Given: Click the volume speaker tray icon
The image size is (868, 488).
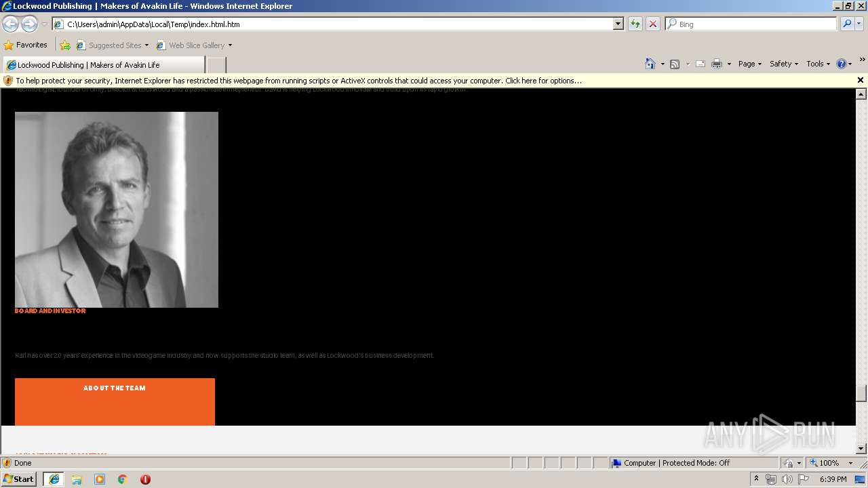Looking at the screenshot, I should (x=787, y=479).
